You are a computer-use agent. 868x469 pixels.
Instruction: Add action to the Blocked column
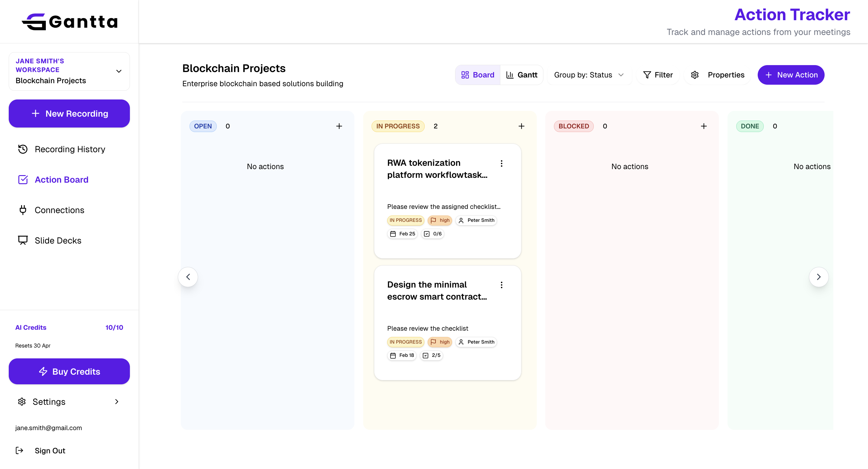coord(703,126)
